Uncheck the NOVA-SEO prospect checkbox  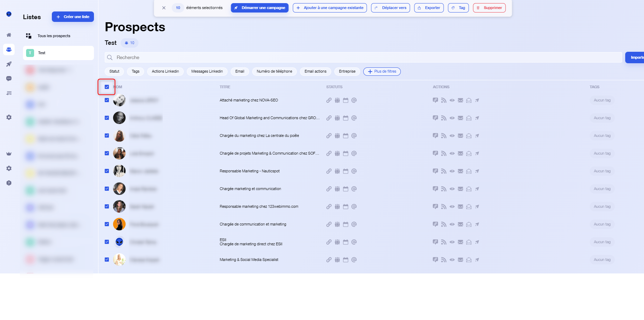[107, 100]
